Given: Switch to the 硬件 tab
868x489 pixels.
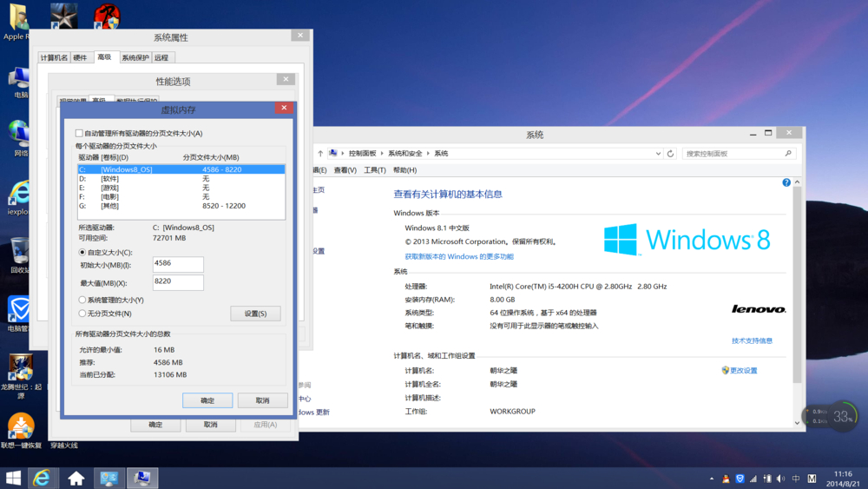Looking at the screenshot, I should (80, 57).
